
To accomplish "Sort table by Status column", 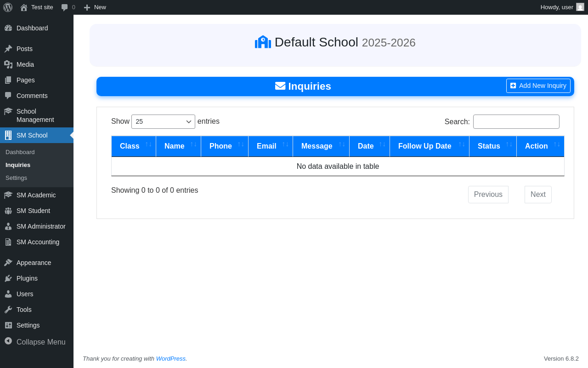I will (493, 146).
